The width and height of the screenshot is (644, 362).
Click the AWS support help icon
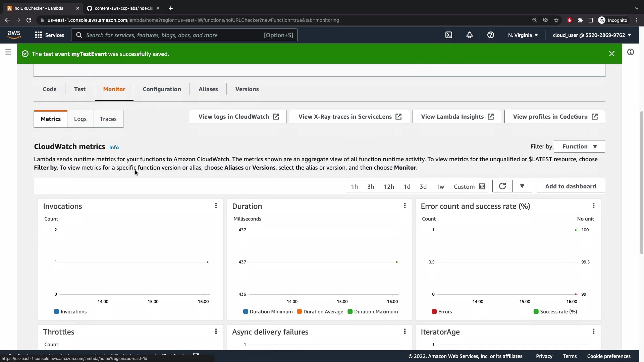490,35
